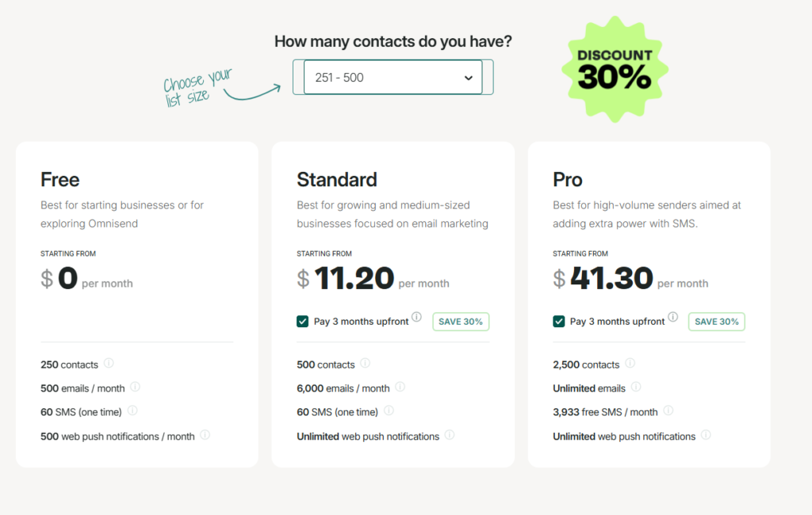Click info icon next to Standard 500 contacts

click(365, 363)
